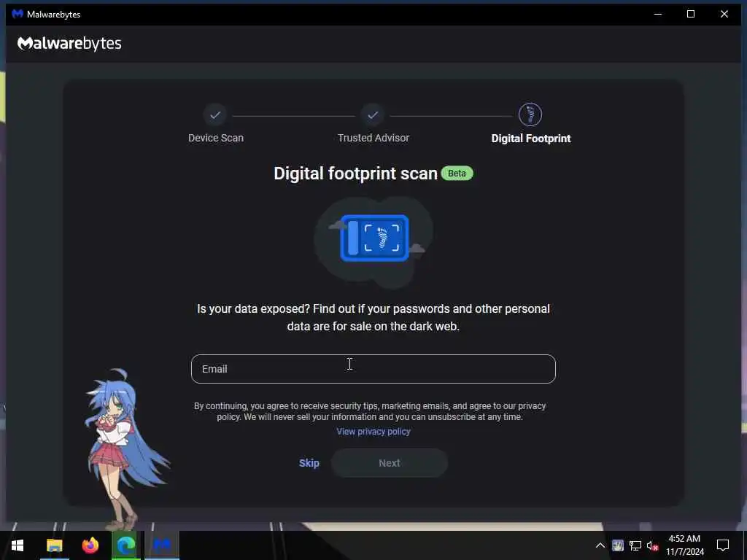Close the Malwarebytes window
This screenshot has height=560, width=747.
[724, 14]
